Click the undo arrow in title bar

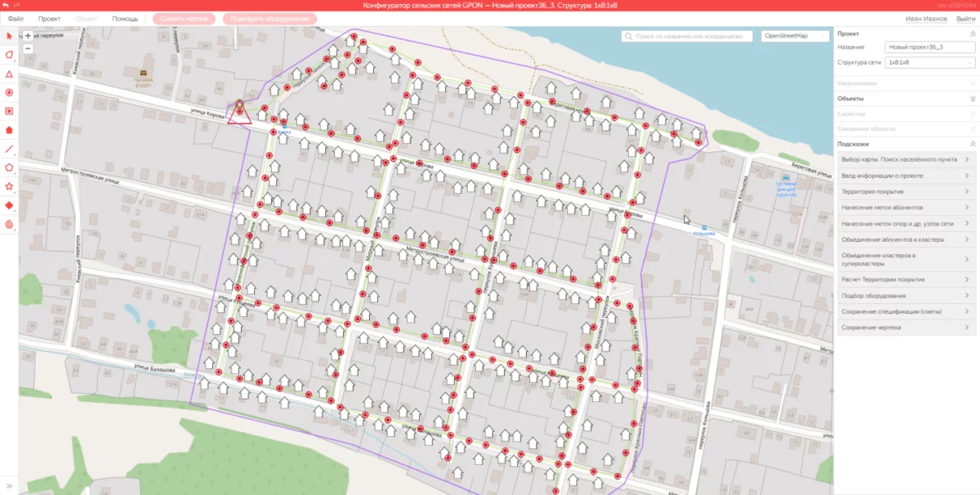pos(5,6)
